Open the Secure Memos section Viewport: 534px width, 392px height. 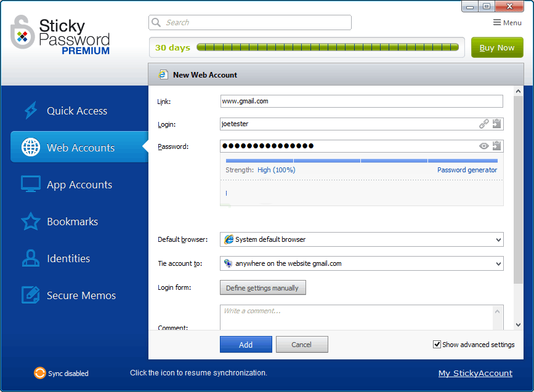pos(81,295)
